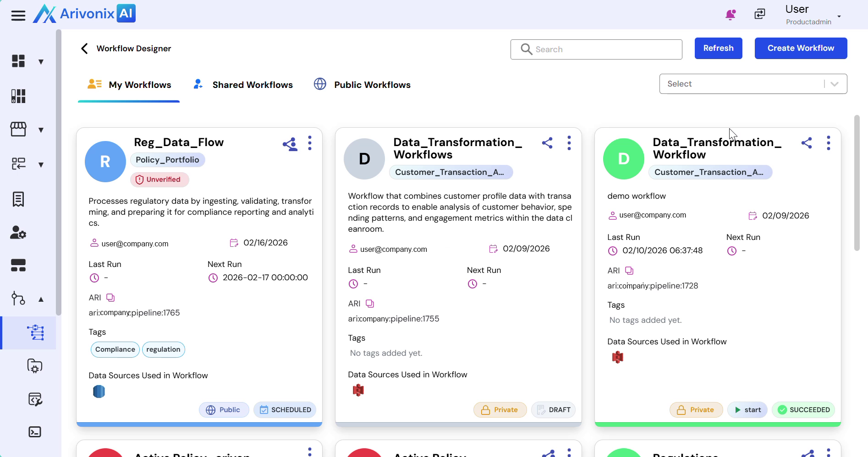The width and height of the screenshot is (868, 457).
Task: Click the Refresh button
Action: pyautogui.click(x=718, y=48)
